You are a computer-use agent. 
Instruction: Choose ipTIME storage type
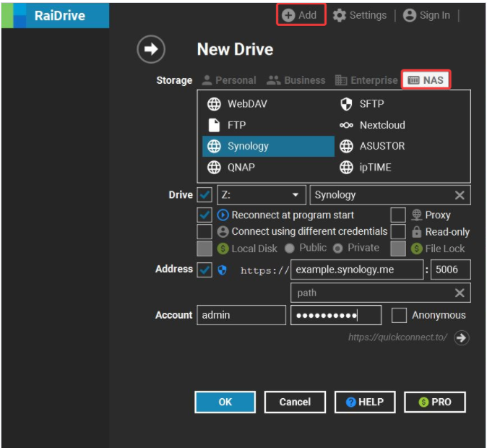click(x=366, y=167)
